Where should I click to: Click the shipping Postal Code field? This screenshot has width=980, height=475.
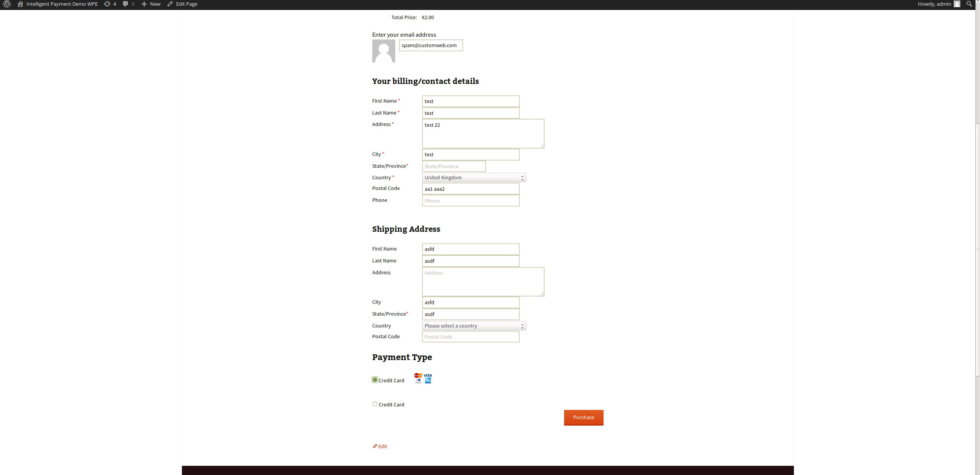point(470,337)
